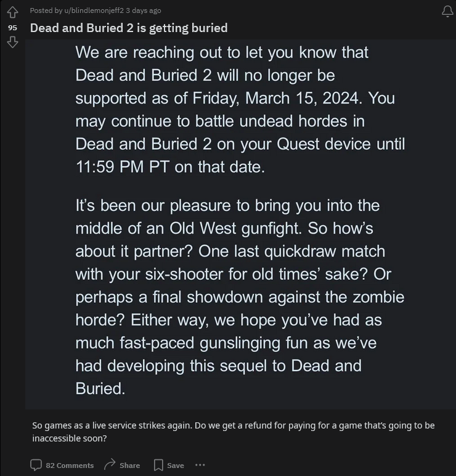Screen dimensions: 456x476
Task: Upvote the Dead and Buried 2 post
Action: 12,12
